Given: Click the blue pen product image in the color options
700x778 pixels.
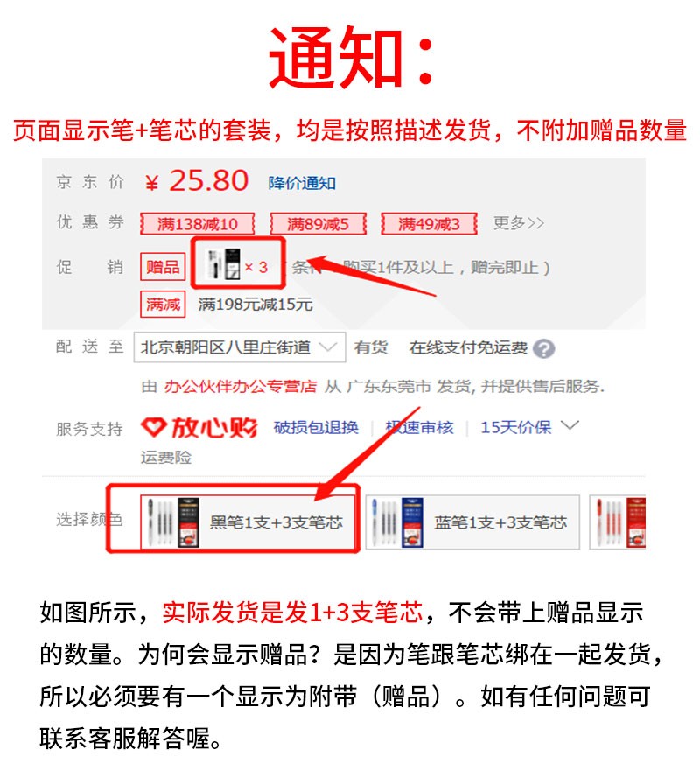Looking at the screenshot, I should (397, 522).
